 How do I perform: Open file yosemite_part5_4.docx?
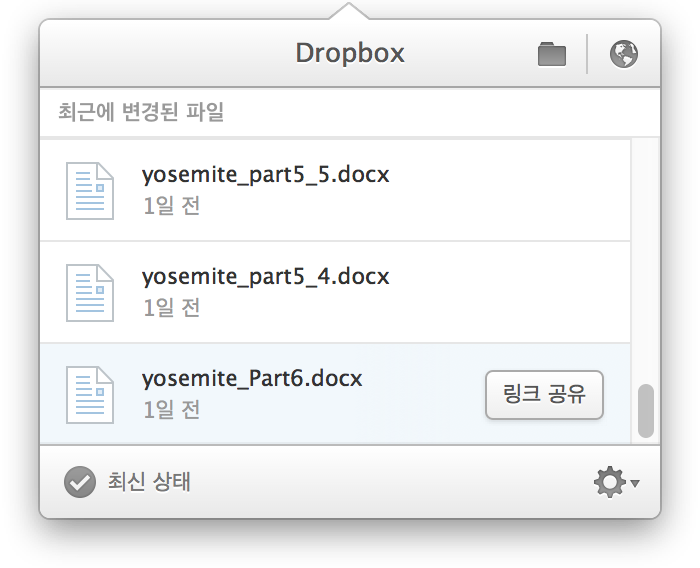(x=335, y=292)
